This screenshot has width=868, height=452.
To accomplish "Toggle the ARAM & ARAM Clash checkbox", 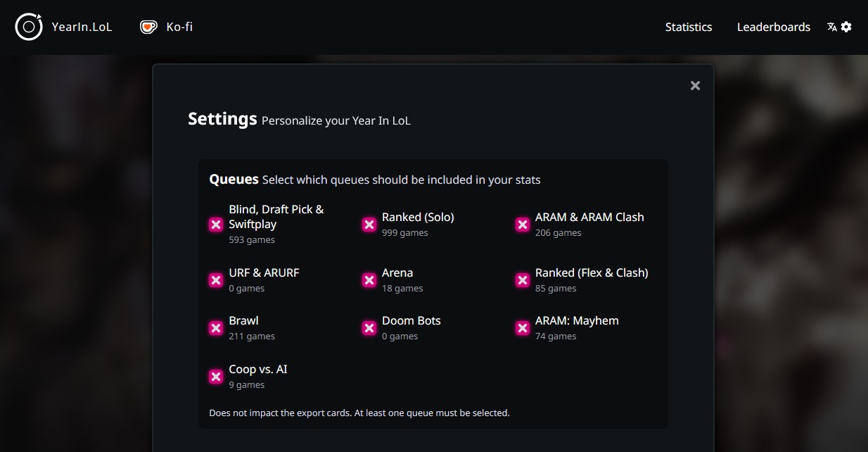I will tap(523, 225).
